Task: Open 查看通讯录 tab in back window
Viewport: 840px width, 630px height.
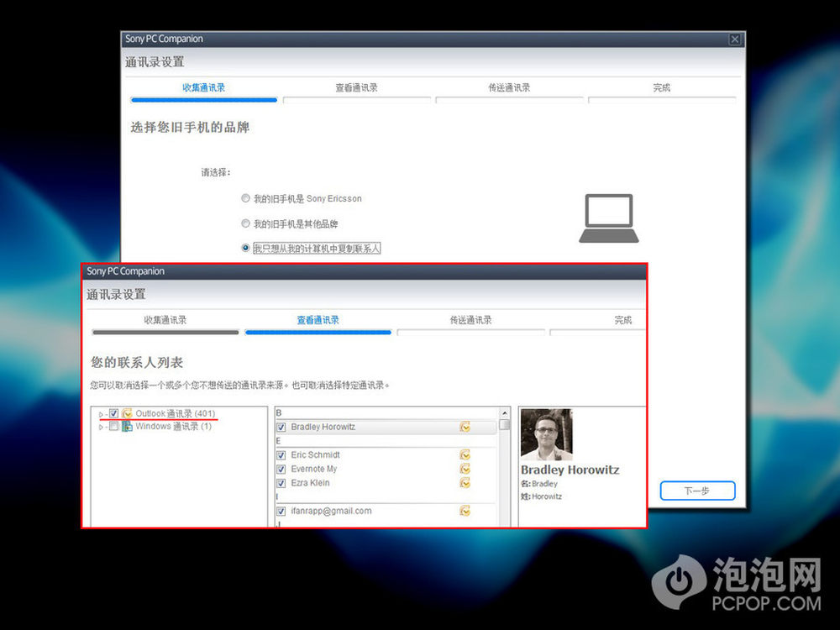Action: tap(356, 88)
